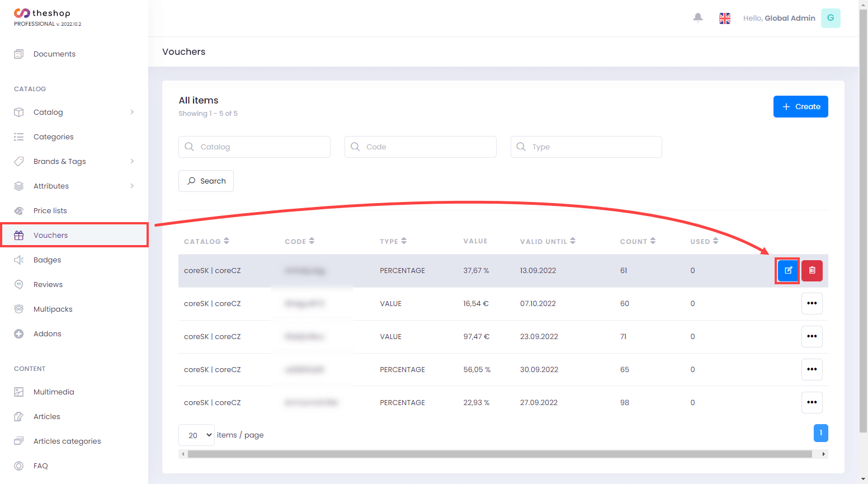Open the language flag selector
The image size is (868, 484).
(x=725, y=18)
